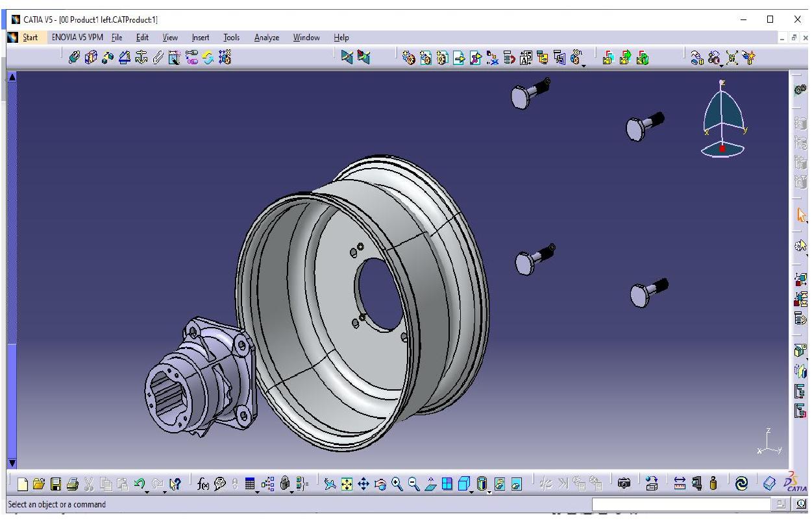The image size is (812, 521).
Task: Toggle Shading with Edges render style
Action: pyautogui.click(x=482, y=483)
